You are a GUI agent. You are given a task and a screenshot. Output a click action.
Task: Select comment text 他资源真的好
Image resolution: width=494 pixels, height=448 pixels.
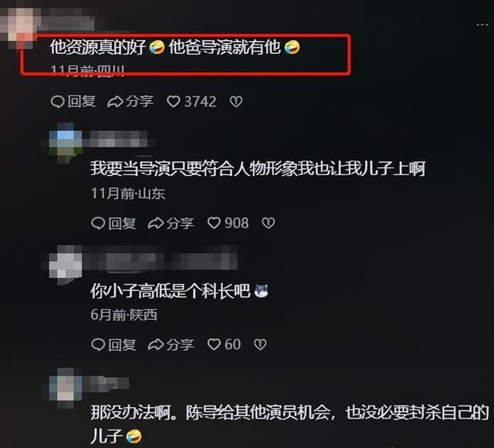98,47
